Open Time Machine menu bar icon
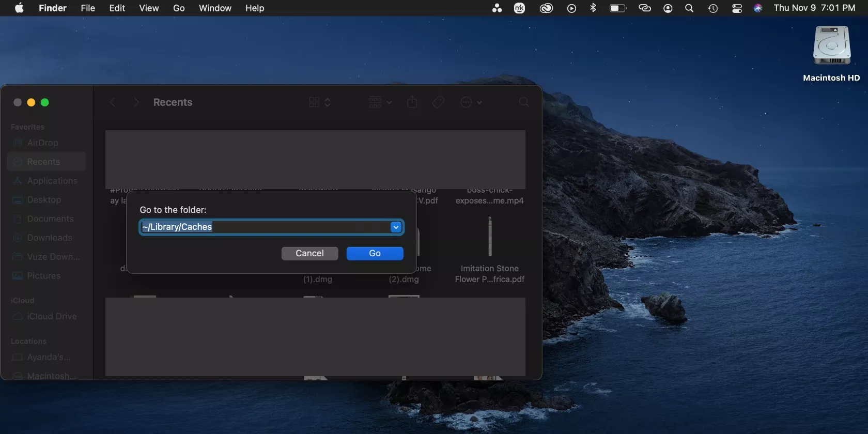The width and height of the screenshot is (868, 434). click(713, 8)
